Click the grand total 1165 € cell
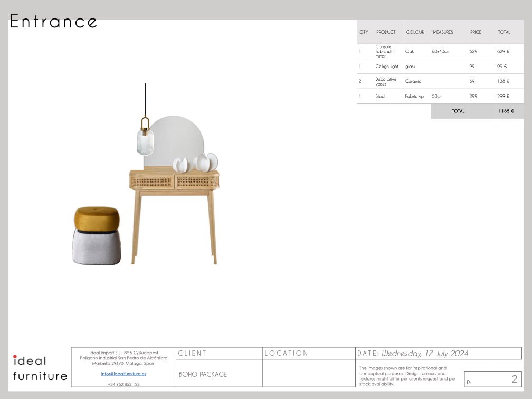The width and height of the screenshot is (532, 399). 506,111
